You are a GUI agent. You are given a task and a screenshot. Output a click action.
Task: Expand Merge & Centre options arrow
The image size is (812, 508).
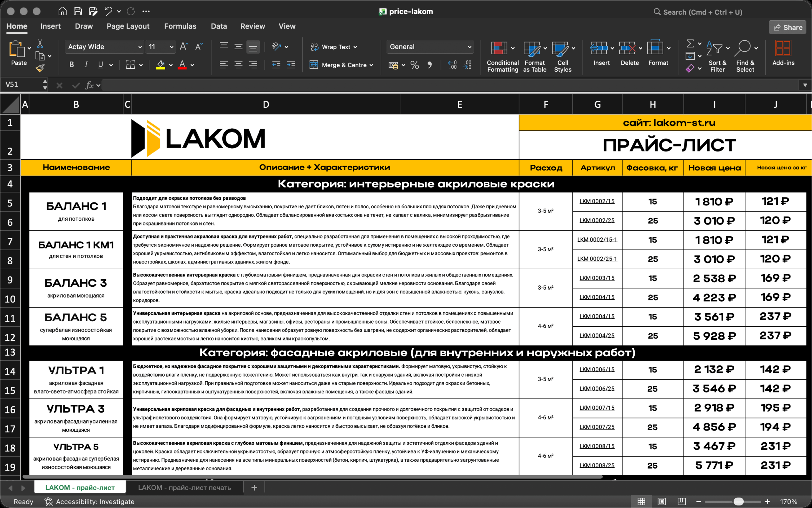371,65
